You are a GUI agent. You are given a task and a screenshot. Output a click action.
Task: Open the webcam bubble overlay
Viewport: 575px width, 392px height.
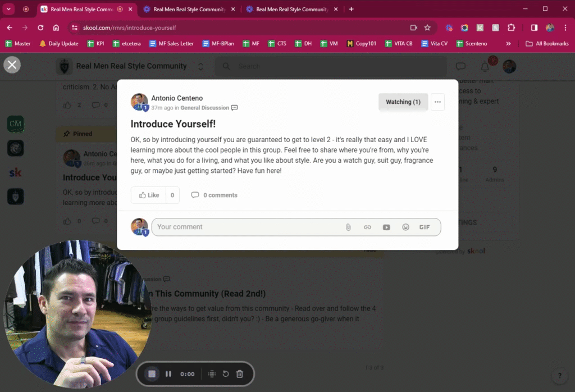(x=77, y=314)
